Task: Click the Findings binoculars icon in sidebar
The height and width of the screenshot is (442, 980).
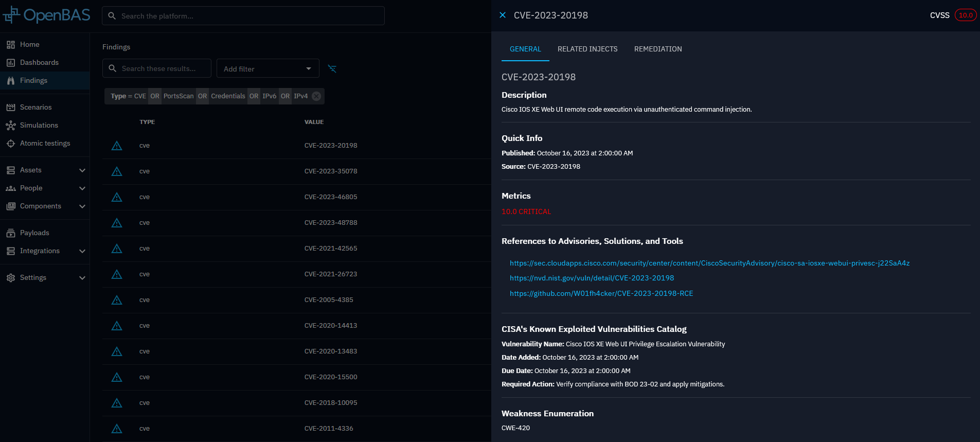Action: point(10,81)
